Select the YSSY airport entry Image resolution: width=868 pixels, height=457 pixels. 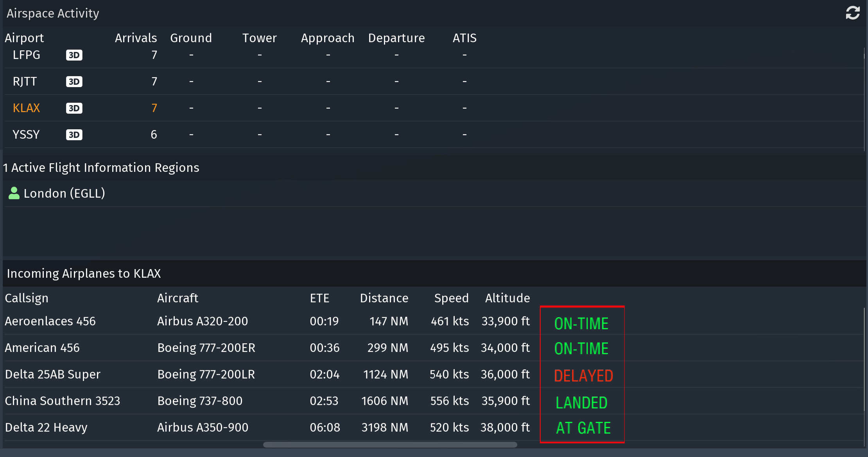tap(26, 135)
